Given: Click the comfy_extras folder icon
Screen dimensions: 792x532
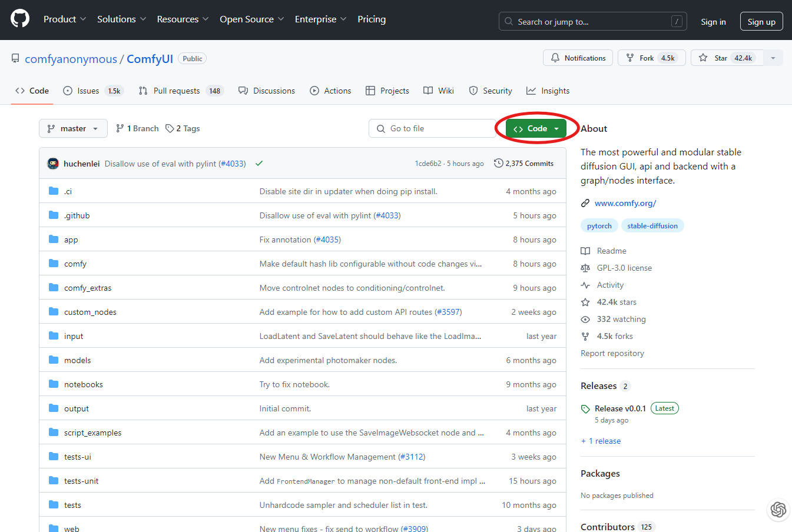Looking at the screenshot, I should 54,287.
